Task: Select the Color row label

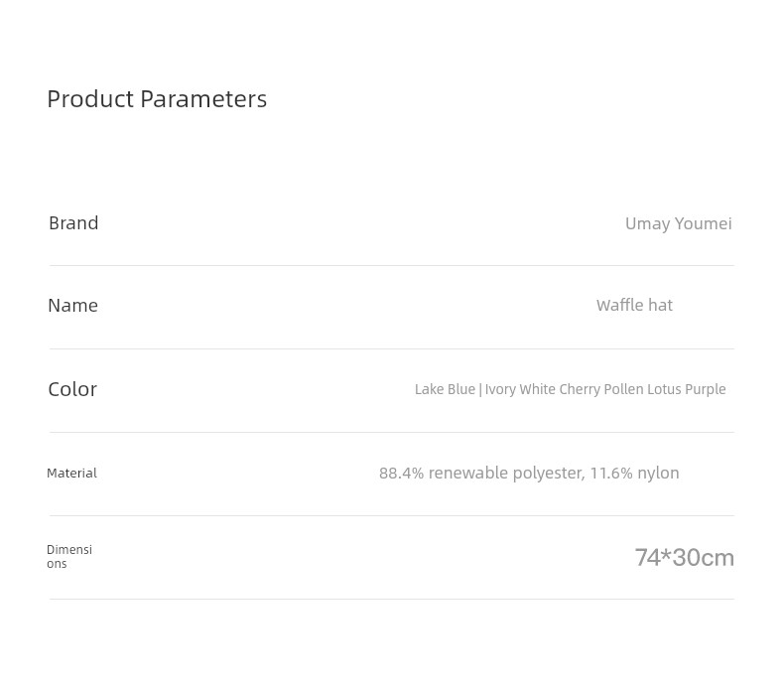Action: (72, 389)
